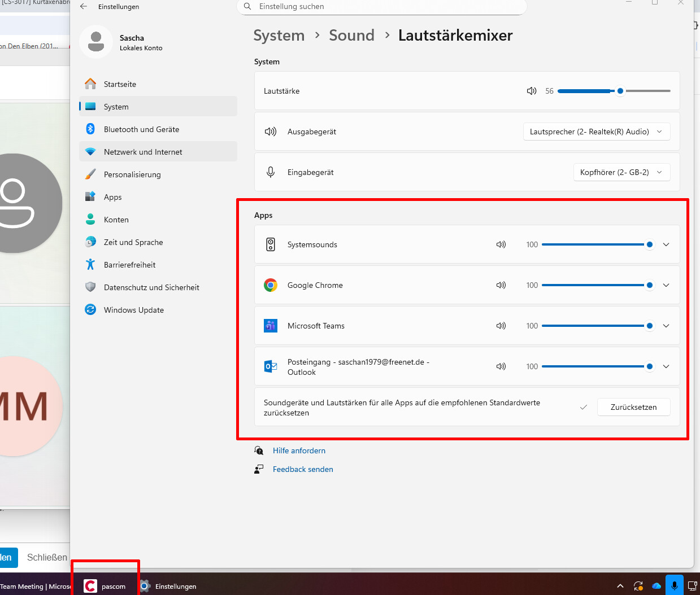
Task: Mute Google Chrome volume
Action: 501,285
